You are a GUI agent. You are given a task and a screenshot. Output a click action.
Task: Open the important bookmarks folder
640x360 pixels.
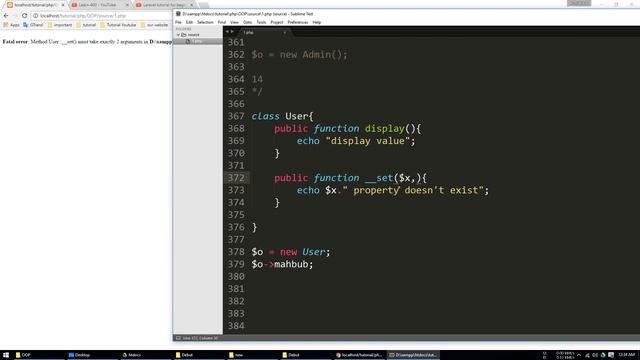coord(60,25)
